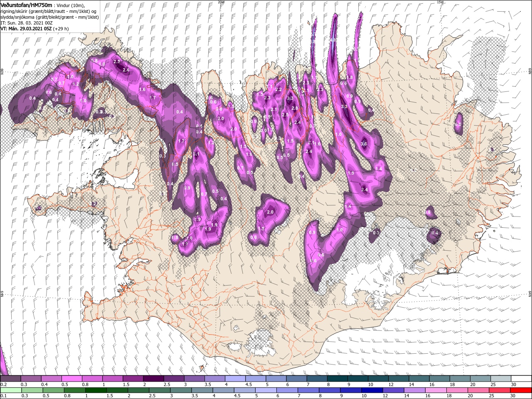Click the 'VT: Mán. 29.03.2021 05Z' valid time
This screenshot has height=399, width=532.
pyautogui.click(x=26, y=29)
